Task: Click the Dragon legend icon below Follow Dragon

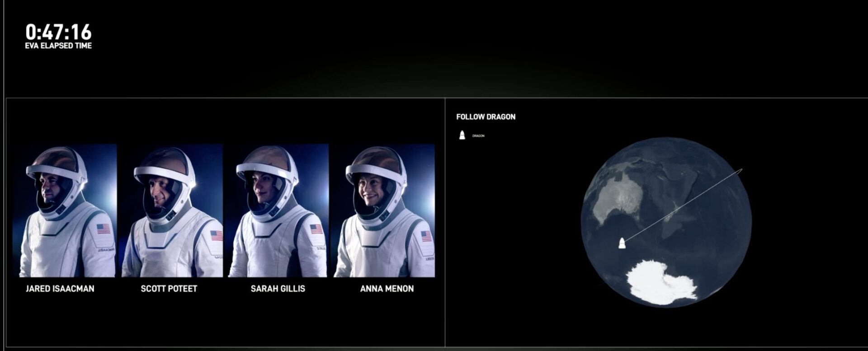Action: coord(462,135)
